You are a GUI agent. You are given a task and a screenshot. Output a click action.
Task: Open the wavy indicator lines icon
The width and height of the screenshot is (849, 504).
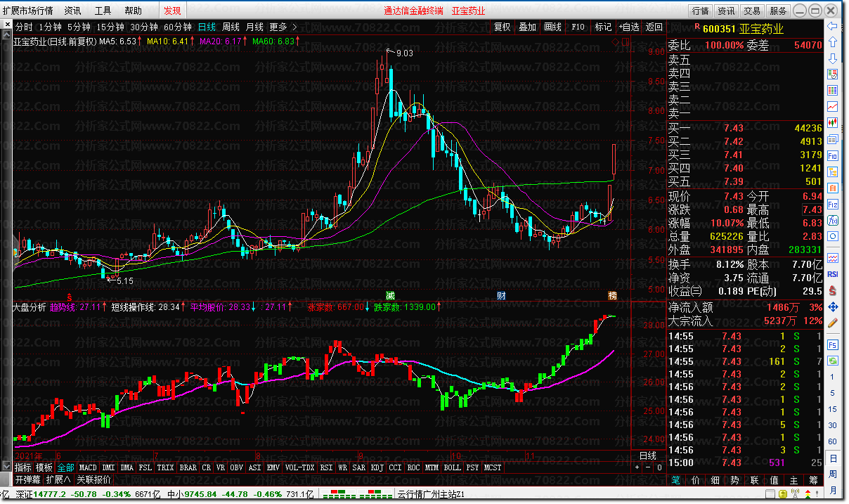pyautogui.click(x=833, y=257)
